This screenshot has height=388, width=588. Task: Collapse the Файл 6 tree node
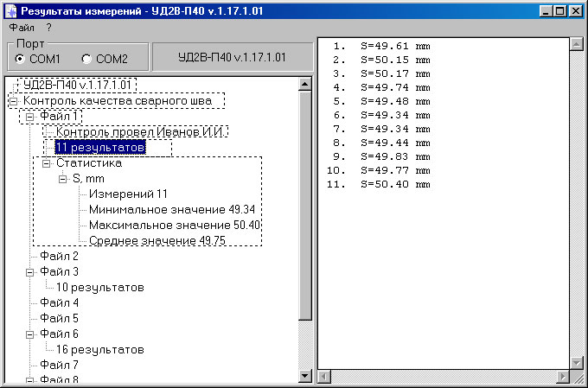pos(29,334)
